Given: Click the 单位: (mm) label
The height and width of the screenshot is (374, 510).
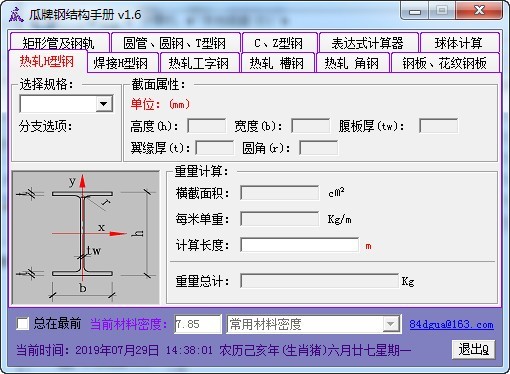Looking at the screenshot, I should [160, 104].
